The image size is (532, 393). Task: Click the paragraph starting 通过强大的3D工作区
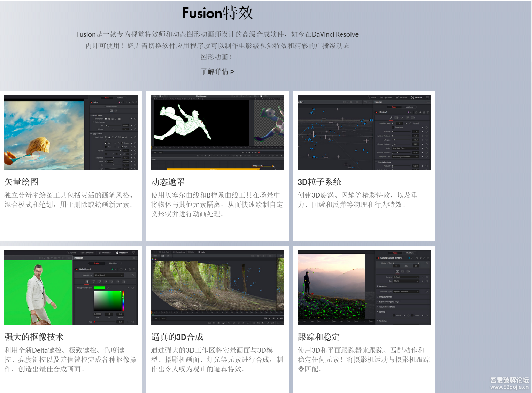pyautogui.click(x=217, y=360)
